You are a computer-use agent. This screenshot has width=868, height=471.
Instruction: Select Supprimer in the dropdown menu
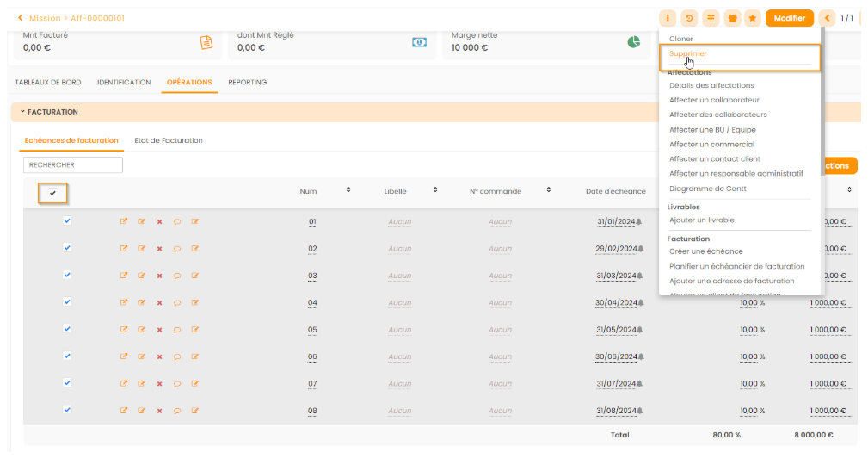688,54
